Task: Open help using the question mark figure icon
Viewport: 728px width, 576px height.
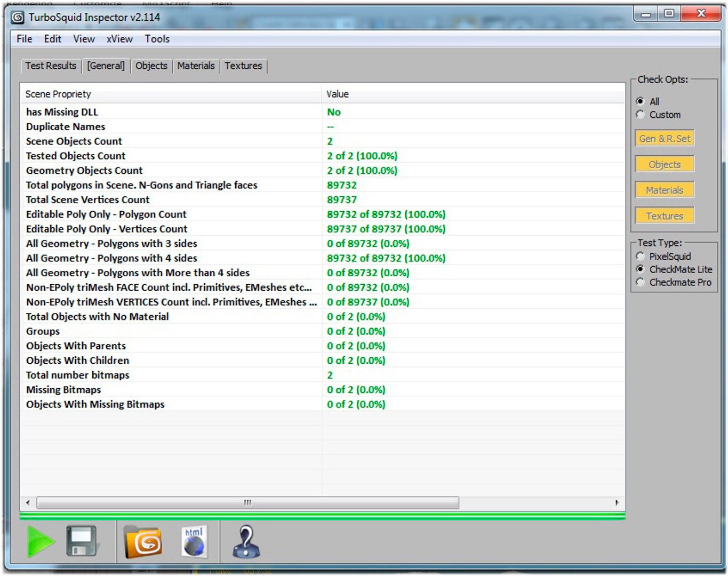Action: point(246,542)
